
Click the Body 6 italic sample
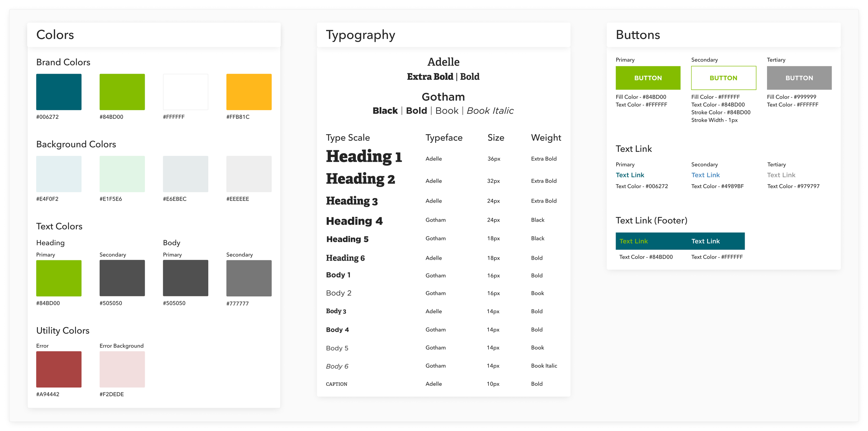point(337,366)
